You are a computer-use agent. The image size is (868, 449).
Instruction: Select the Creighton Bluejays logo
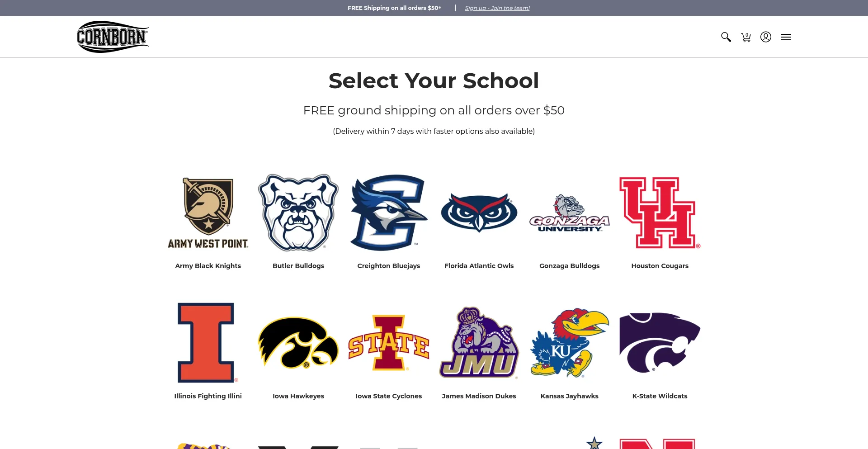tap(389, 213)
